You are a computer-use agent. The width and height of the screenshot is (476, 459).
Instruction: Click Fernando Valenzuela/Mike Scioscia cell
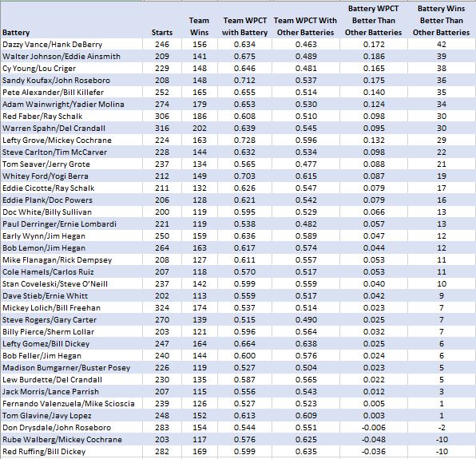(x=71, y=403)
